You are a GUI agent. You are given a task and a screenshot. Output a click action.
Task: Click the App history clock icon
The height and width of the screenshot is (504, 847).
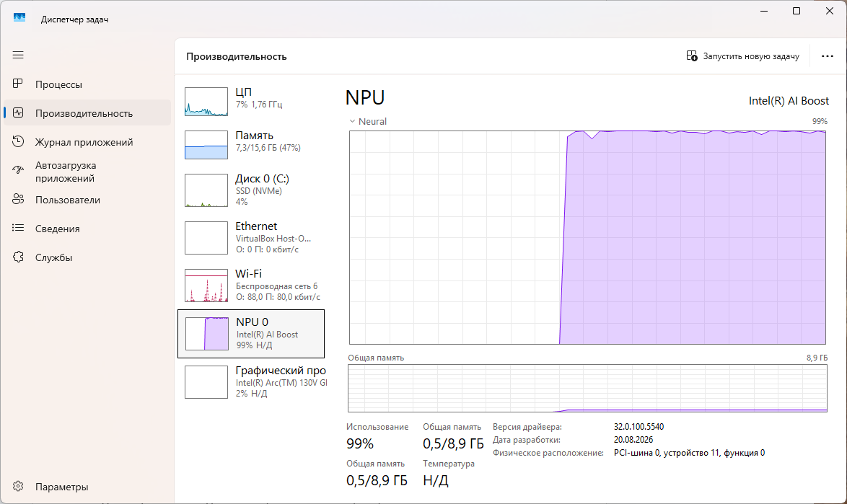(x=18, y=141)
